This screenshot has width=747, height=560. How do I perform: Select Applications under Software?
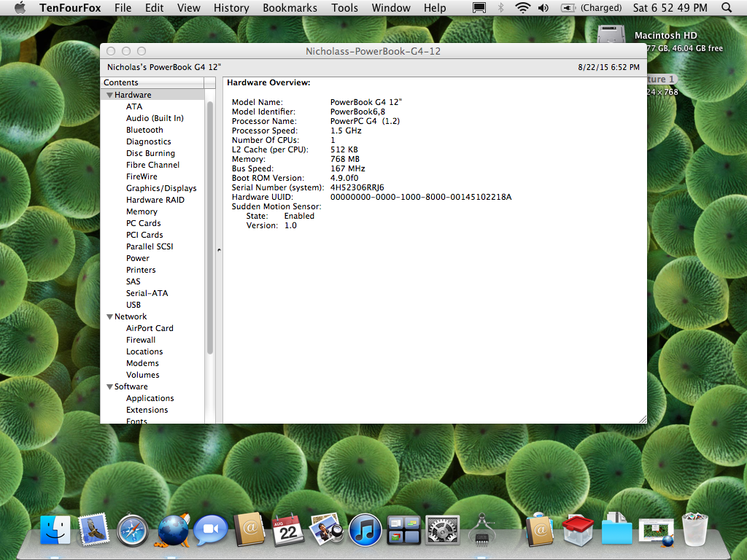(150, 398)
